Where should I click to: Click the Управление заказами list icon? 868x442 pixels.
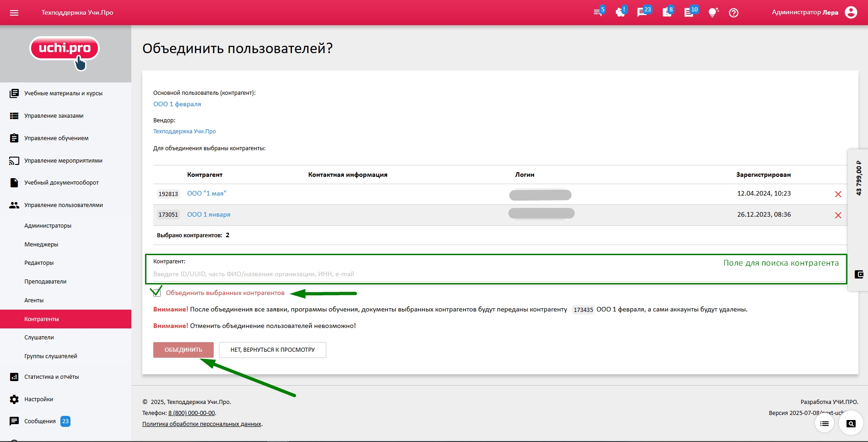(x=14, y=116)
